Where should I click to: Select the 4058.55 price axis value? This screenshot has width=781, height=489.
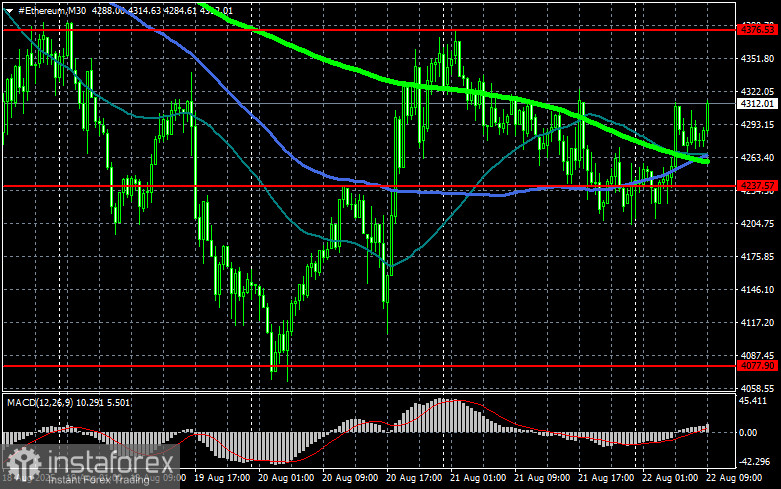click(x=757, y=388)
